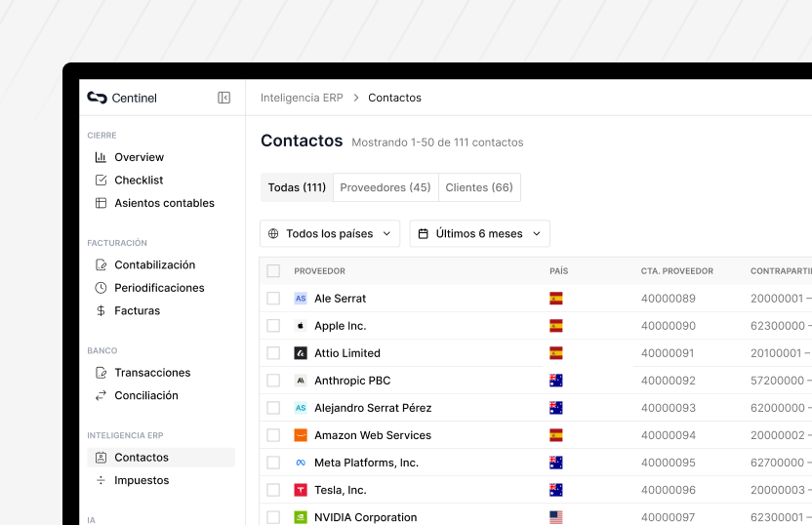Click the Impuestos divide icon
The image size is (812, 525).
(101, 480)
